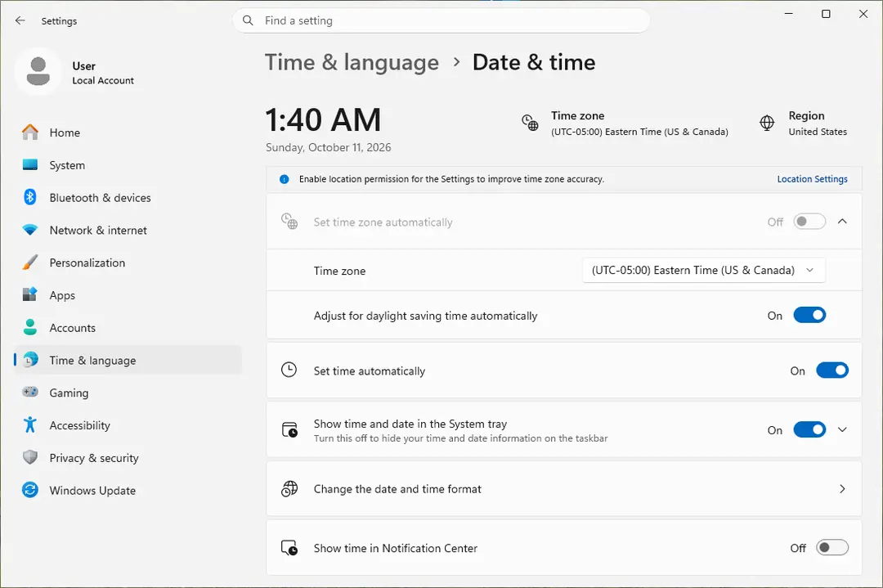Expand System tray time options chevron
This screenshot has height=588, width=883.
[842, 429]
